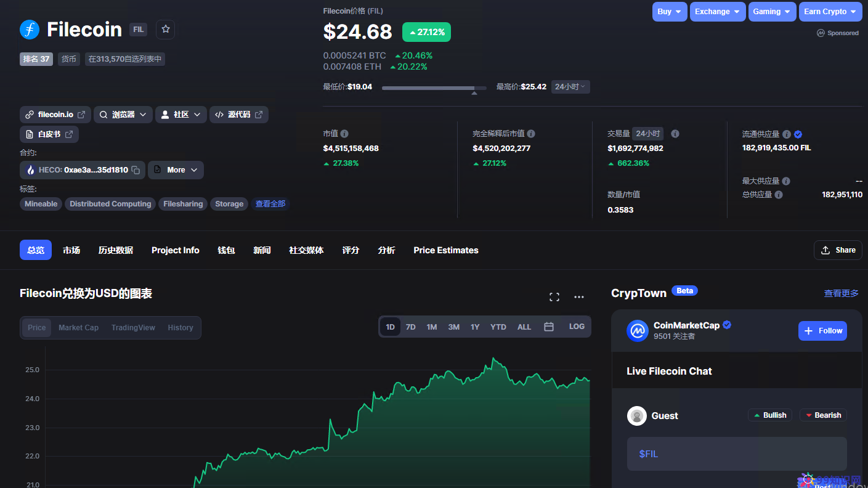
Task: Open chart three-dot options menu
Action: pyautogui.click(x=579, y=297)
